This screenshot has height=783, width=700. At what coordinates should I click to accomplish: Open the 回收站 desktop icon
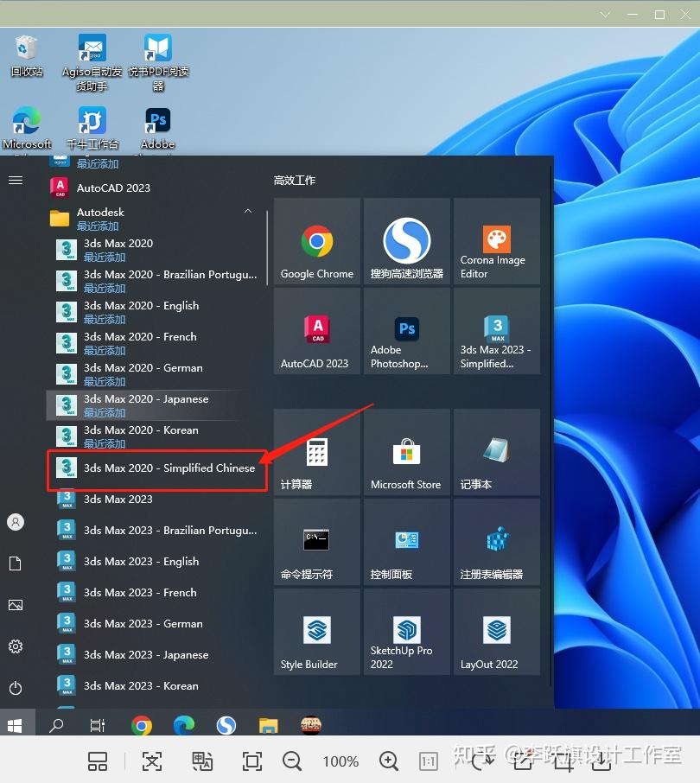pos(26,56)
